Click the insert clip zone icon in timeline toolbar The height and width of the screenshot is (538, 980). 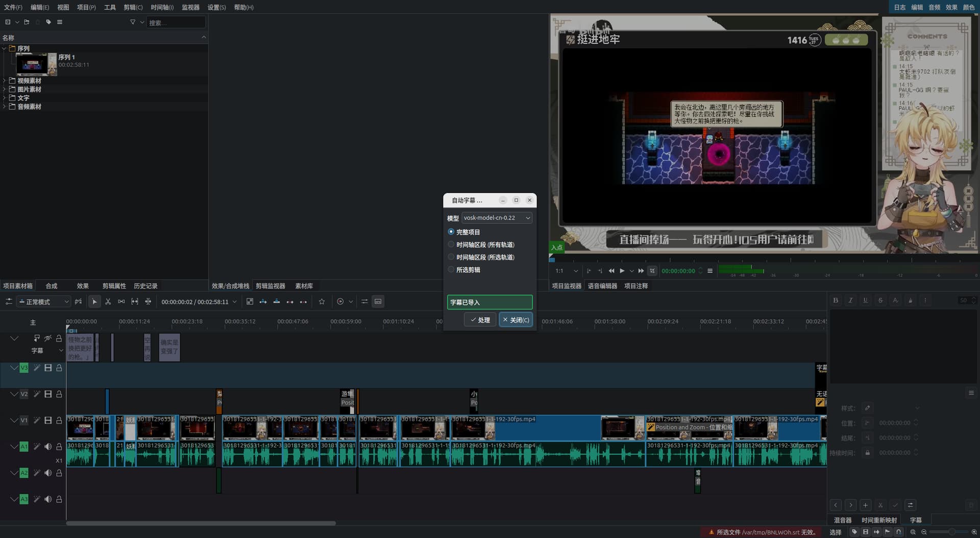click(x=263, y=301)
